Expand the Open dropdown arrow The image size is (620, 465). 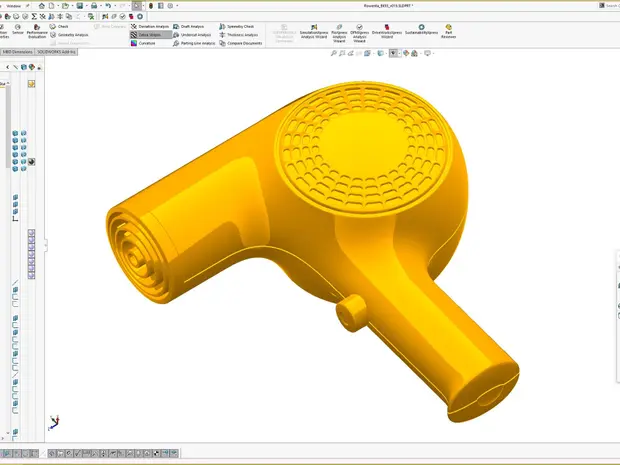coord(72,6)
